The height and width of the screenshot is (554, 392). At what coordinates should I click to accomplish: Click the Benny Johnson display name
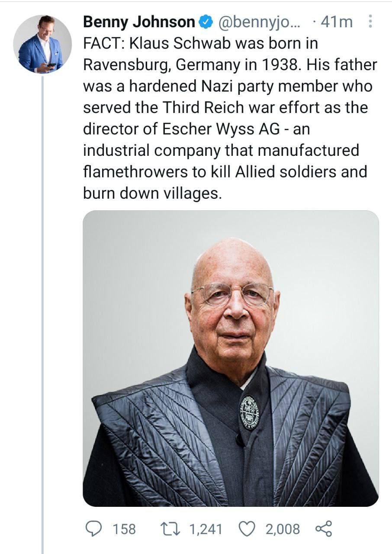[x=138, y=22]
